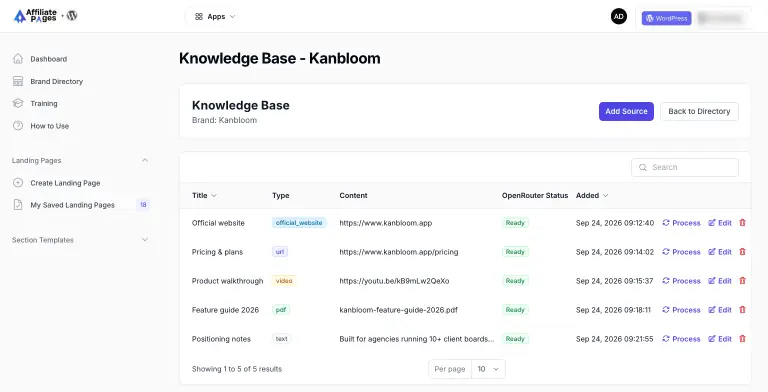Click https://www.kanbloom.app/pricing content cell
The width and height of the screenshot is (768, 392).
[399, 252]
